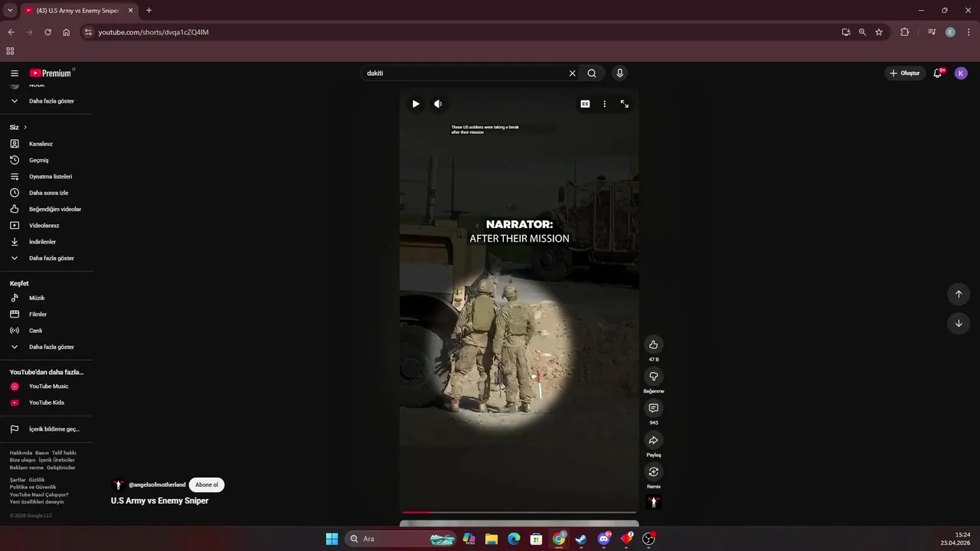Open the Telif hakkı footer link

click(x=64, y=453)
